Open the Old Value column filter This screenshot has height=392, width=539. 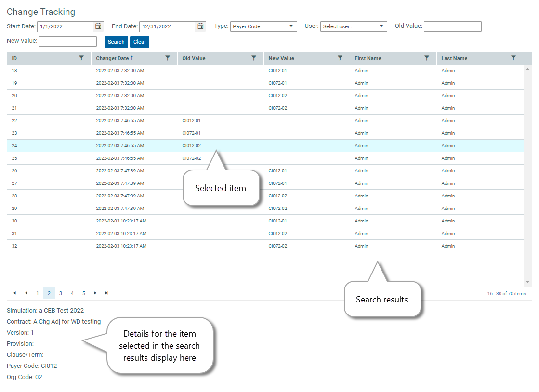[x=254, y=58]
